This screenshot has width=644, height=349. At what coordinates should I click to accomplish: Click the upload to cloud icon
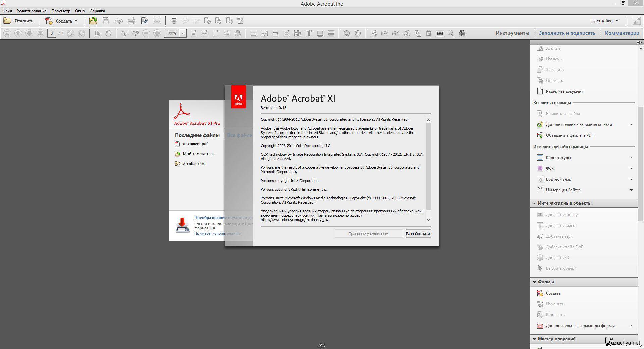point(118,21)
